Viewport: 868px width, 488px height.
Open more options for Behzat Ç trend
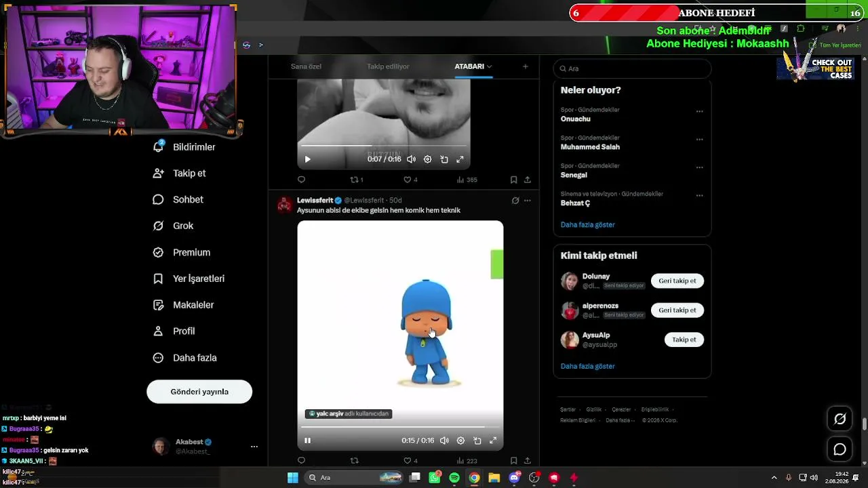point(699,196)
